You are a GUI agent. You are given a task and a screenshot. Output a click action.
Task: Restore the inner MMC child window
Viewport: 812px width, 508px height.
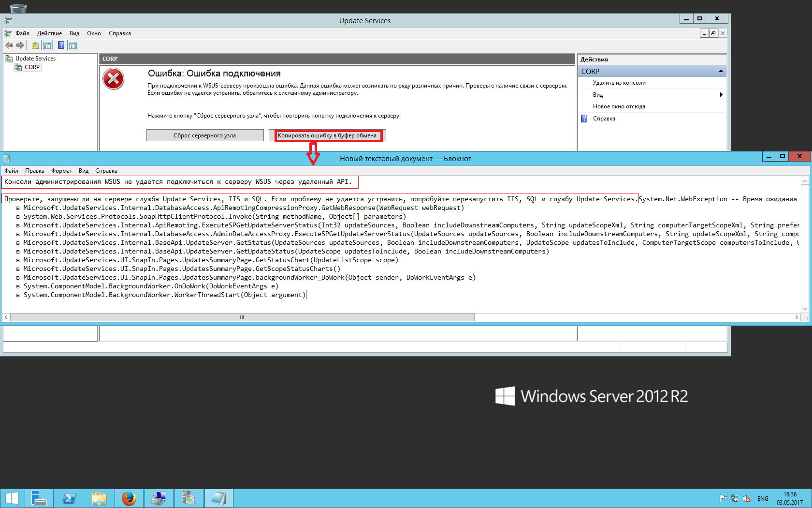pyautogui.click(x=713, y=33)
